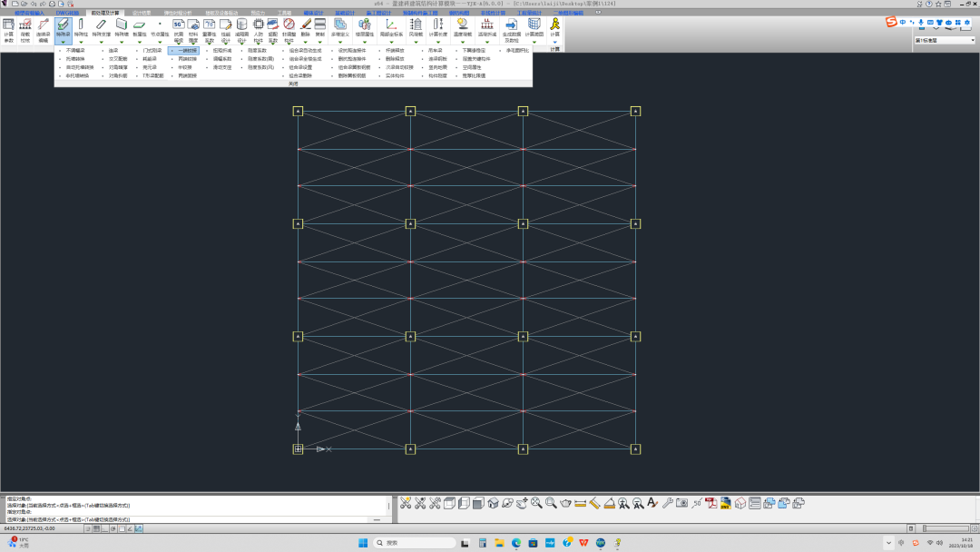Image resolution: width=980 pixels, height=552 pixels.
Task: Click the 板属性 ribbon icon
Action: [x=140, y=27]
